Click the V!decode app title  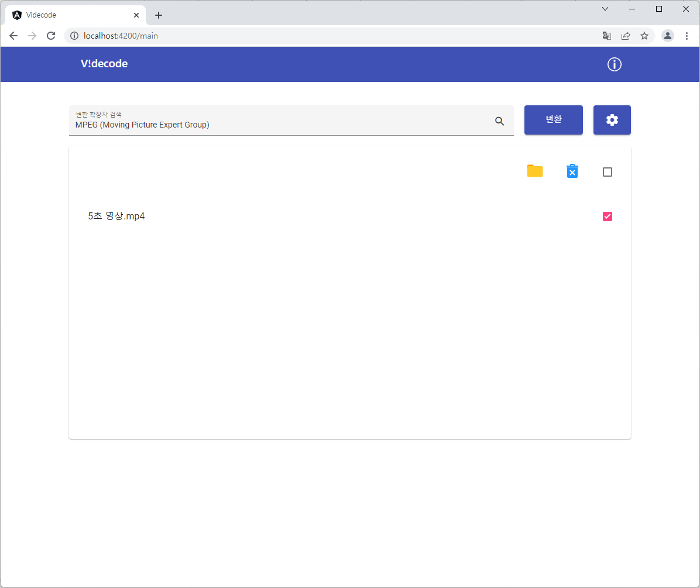pyautogui.click(x=104, y=64)
